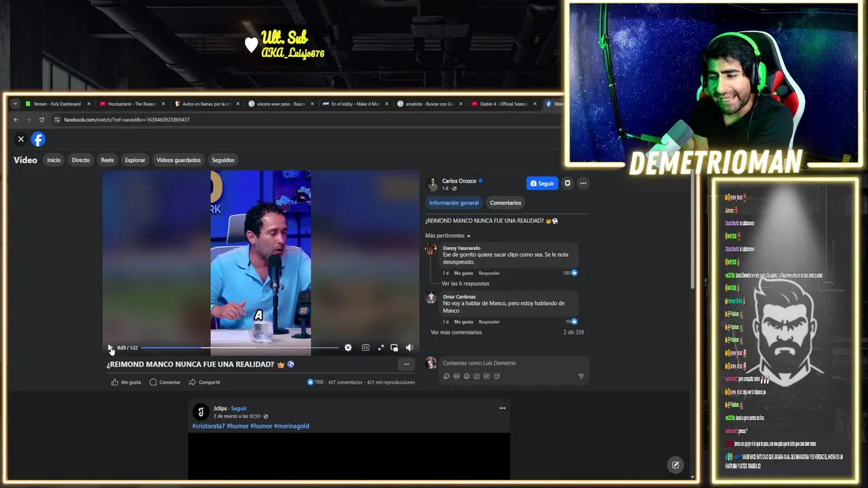Viewport: 868px width, 488px height.
Task: Open the tab search dropdown
Action: coord(15,104)
